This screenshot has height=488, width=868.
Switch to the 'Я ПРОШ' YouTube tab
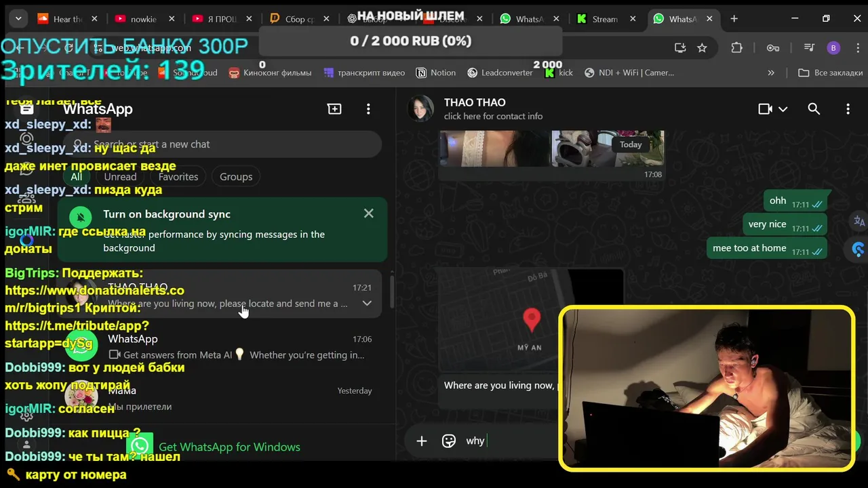pos(222,19)
